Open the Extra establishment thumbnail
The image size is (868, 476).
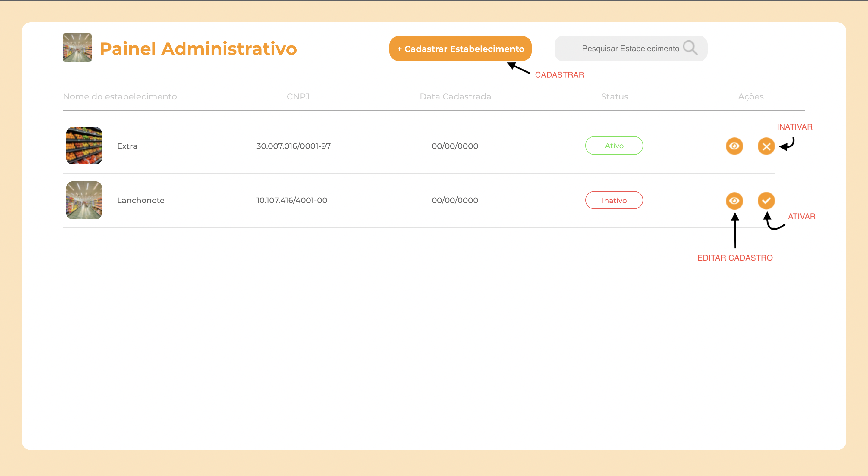tap(84, 146)
